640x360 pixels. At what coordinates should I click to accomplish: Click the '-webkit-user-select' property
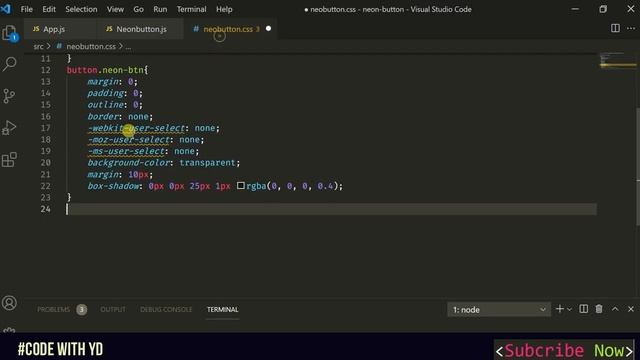tap(136, 128)
